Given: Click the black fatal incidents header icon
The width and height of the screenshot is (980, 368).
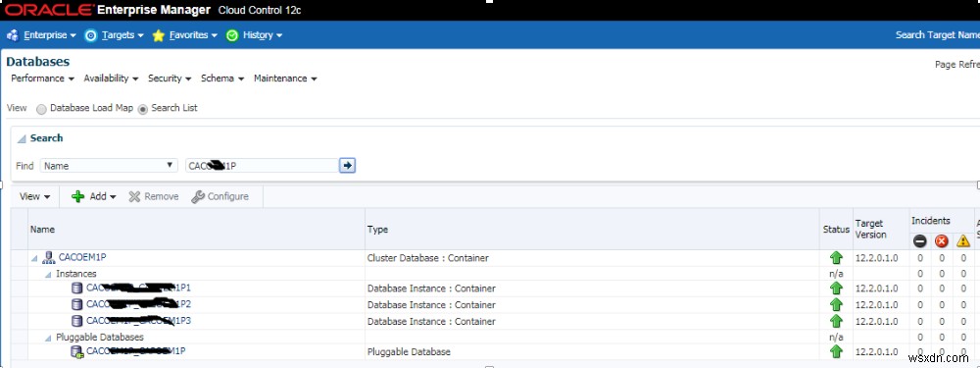Looking at the screenshot, I should click(920, 241).
